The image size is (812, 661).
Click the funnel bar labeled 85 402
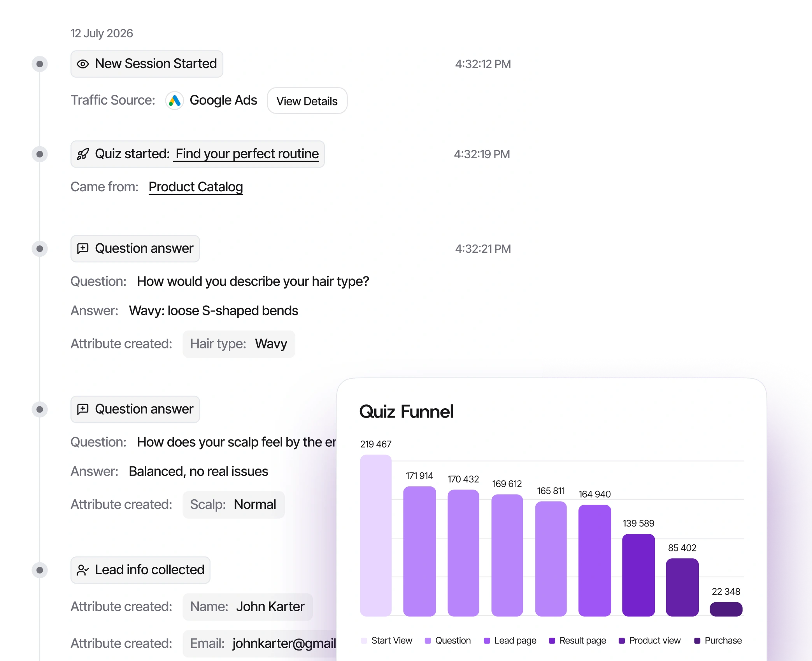(x=682, y=587)
